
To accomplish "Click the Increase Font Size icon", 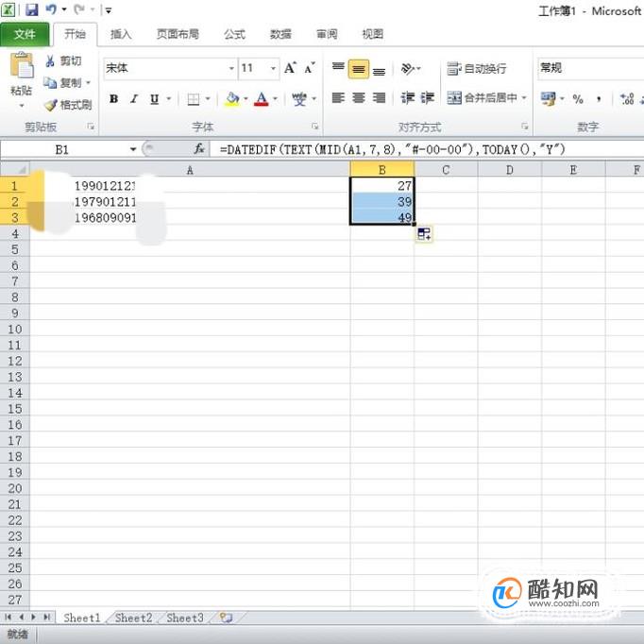I will click(290, 68).
